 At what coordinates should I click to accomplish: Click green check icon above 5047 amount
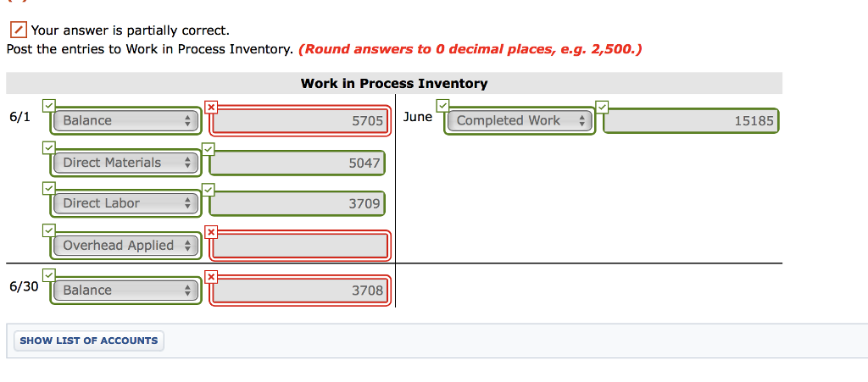tap(209, 149)
